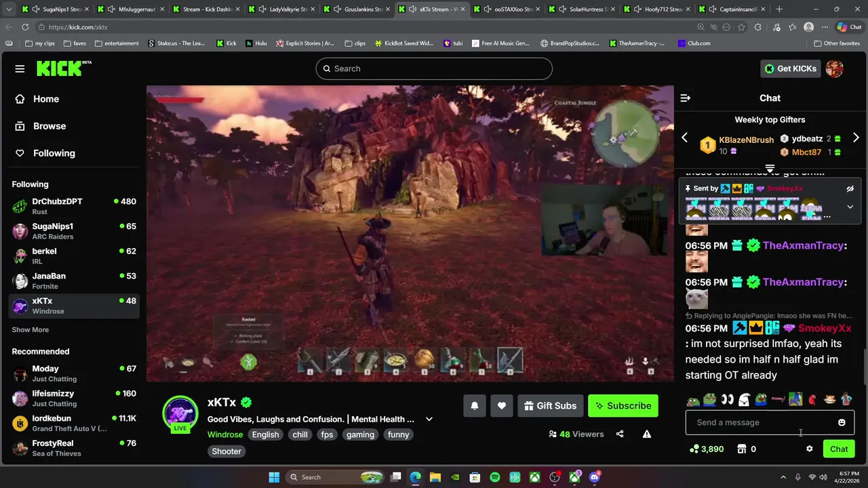Insert the first Pepe frog quick emote

click(x=692, y=399)
